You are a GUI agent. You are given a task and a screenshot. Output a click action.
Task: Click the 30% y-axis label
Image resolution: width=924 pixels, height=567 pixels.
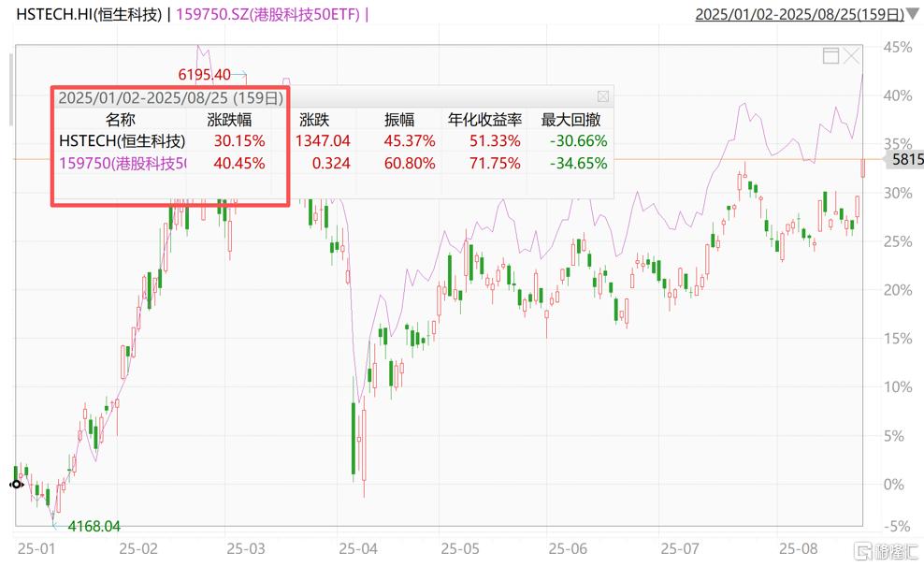coord(898,194)
